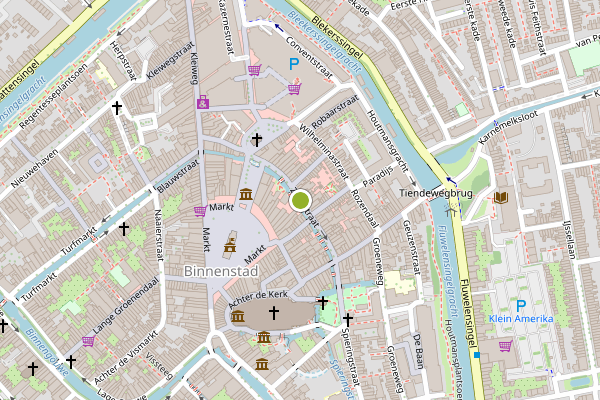Click the Naaierstraat street label
Screen dimensions: 600x400
pos(158,235)
